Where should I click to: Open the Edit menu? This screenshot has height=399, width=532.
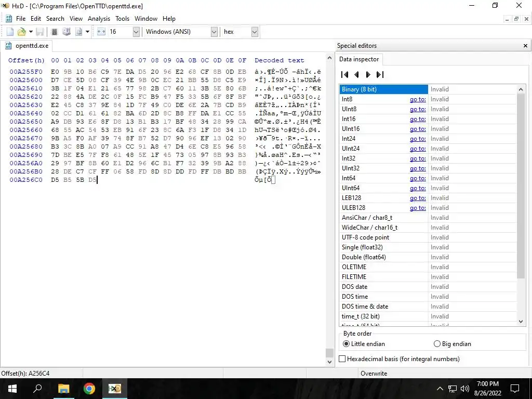[x=36, y=19]
